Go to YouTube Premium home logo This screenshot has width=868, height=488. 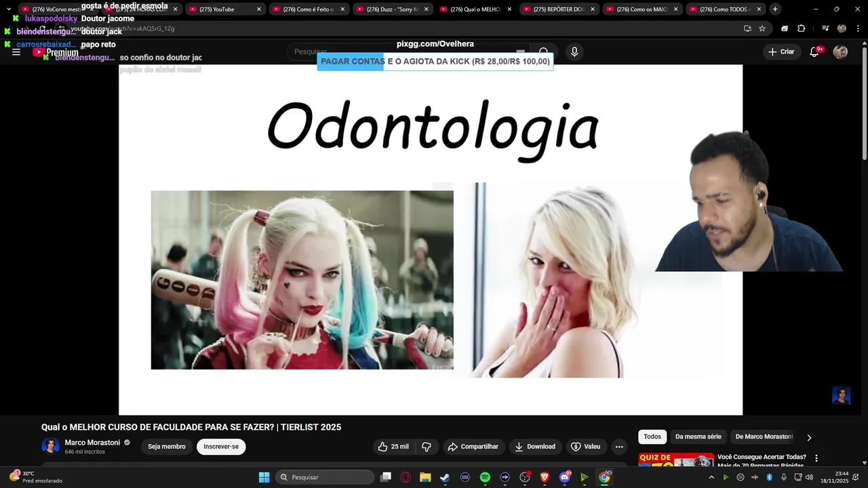(56, 52)
